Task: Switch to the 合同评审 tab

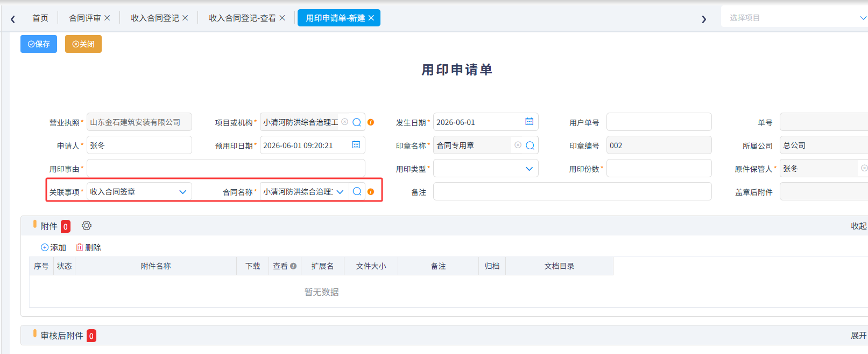Action: [x=85, y=18]
